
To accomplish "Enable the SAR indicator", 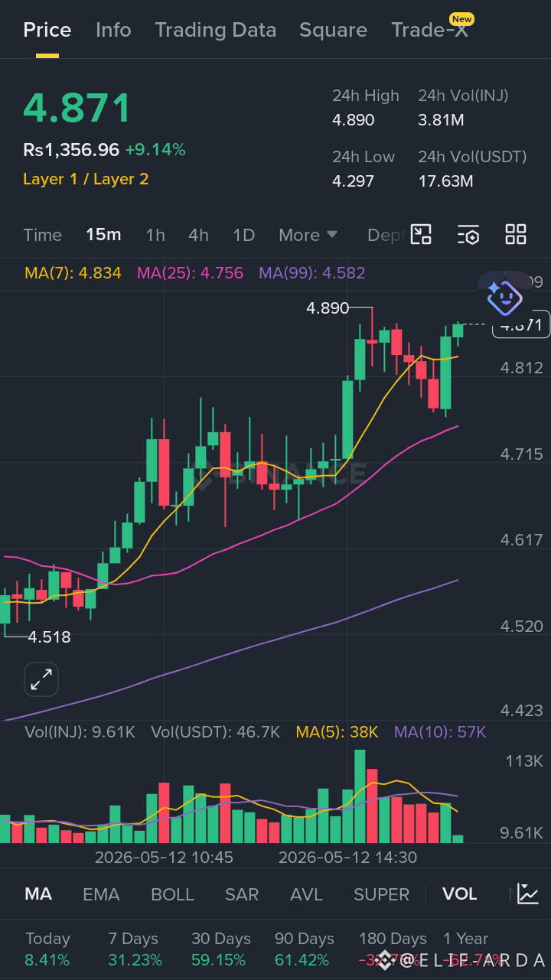I will click(x=242, y=894).
